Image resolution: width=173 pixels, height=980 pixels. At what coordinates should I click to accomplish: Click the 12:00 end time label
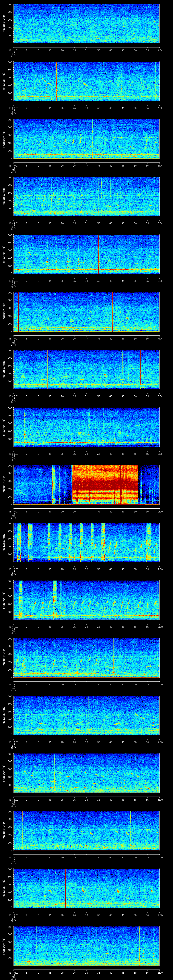(159, 627)
